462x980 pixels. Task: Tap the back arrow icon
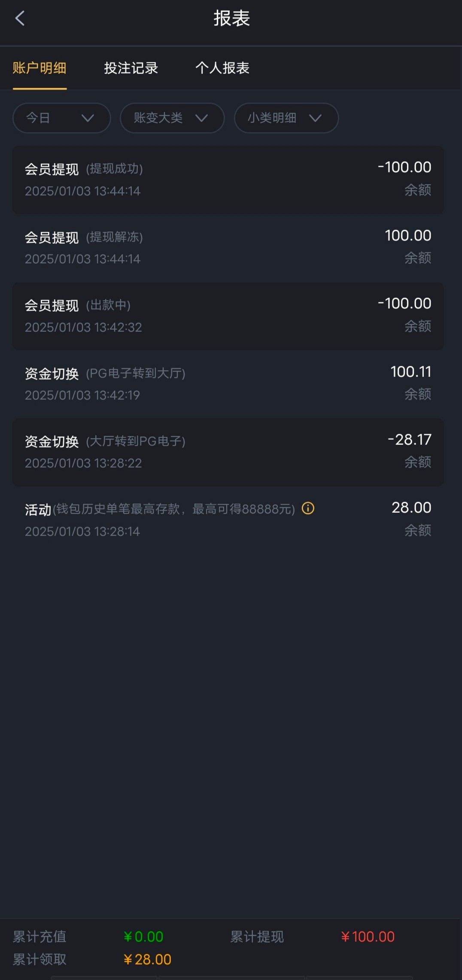coord(20,18)
